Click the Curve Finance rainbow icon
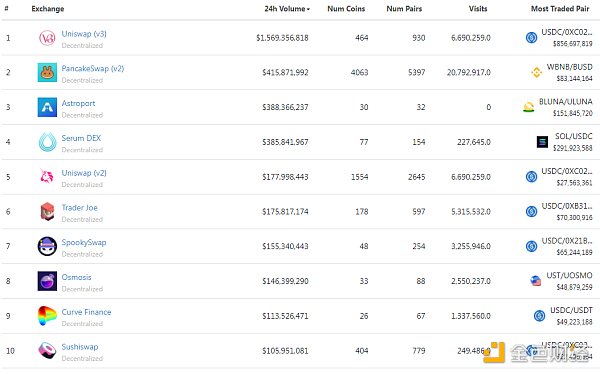Image resolution: width=600 pixels, height=374 pixels. [47, 316]
